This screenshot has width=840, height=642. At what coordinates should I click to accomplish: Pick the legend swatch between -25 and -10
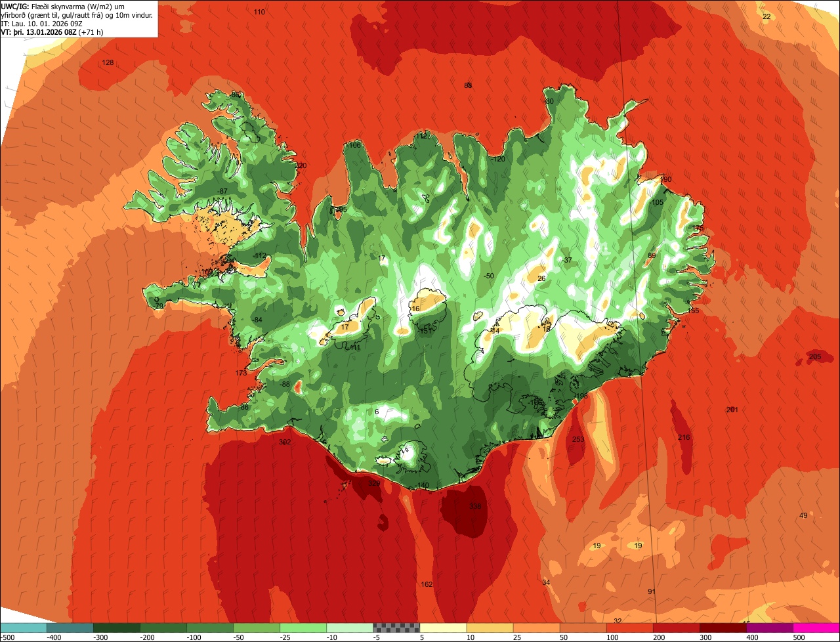point(303,628)
